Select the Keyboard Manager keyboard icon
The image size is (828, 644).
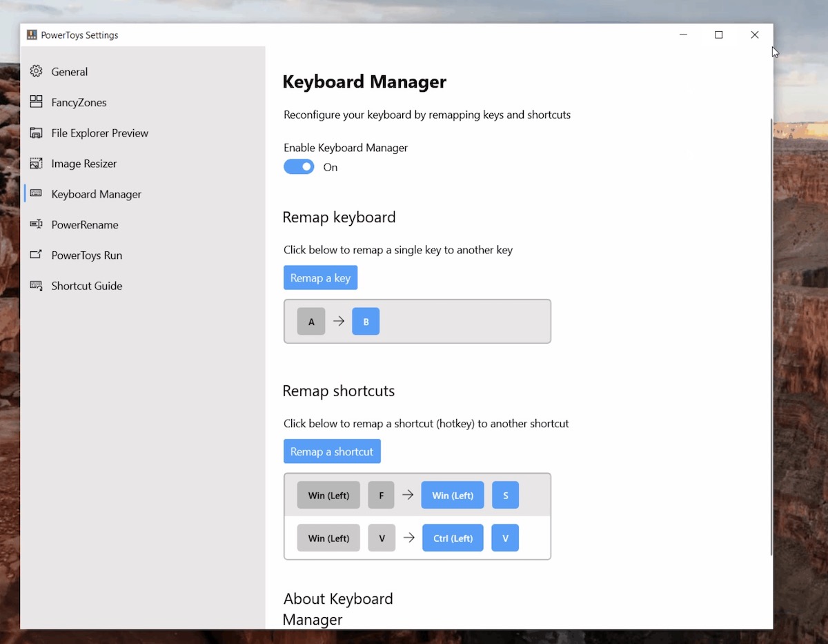[x=37, y=194]
